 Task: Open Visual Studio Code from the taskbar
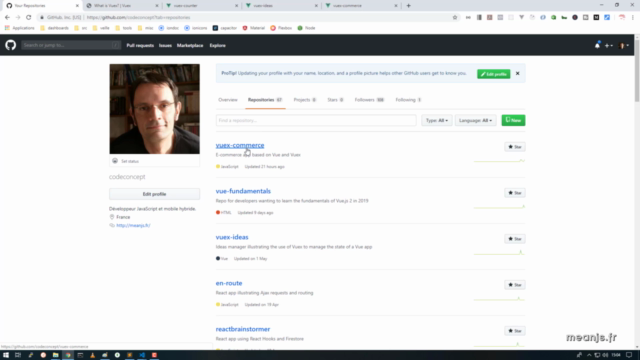click(x=142, y=355)
